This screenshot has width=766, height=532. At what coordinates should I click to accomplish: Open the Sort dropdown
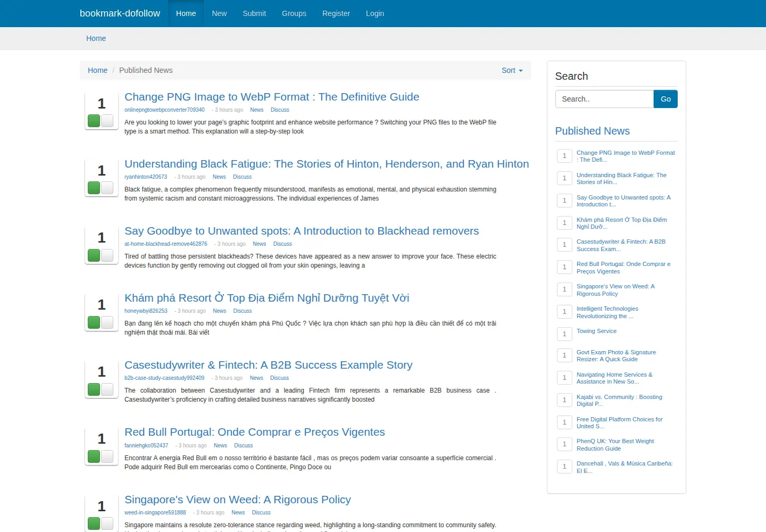pyautogui.click(x=512, y=70)
